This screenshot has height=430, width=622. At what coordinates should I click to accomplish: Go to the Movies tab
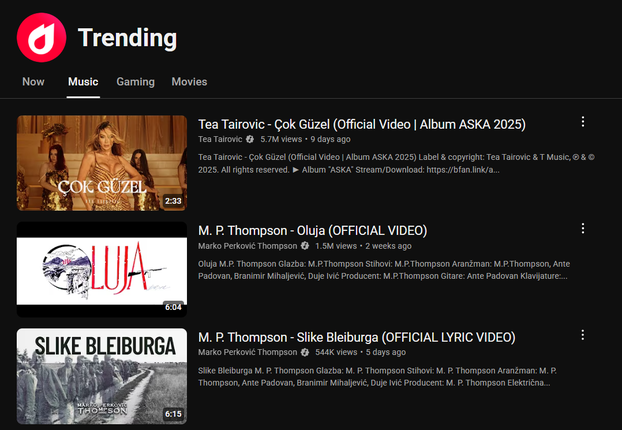click(x=189, y=82)
